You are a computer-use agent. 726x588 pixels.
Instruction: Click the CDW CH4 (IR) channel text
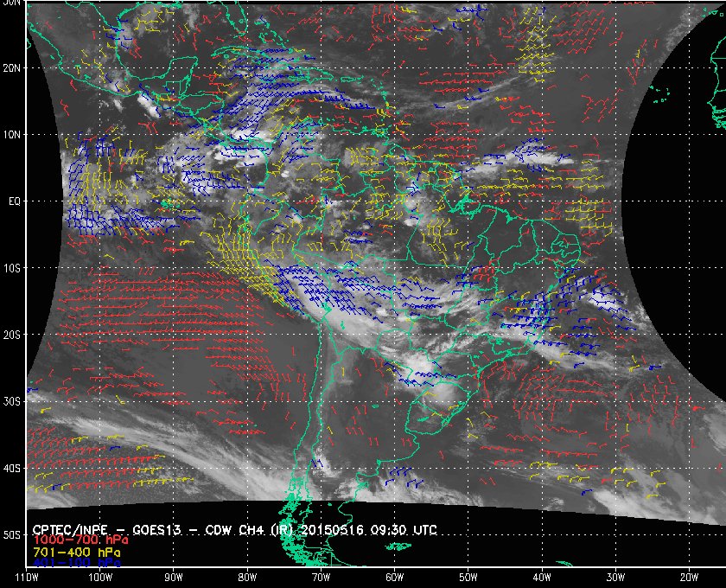tap(250, 530)
